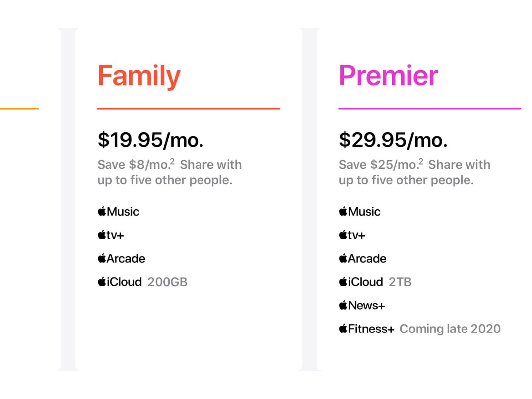The height and width of the screenshot is (399, 532).
Task: Click the $29.95/mo. Premier price
Action: [x=393, y=140]
